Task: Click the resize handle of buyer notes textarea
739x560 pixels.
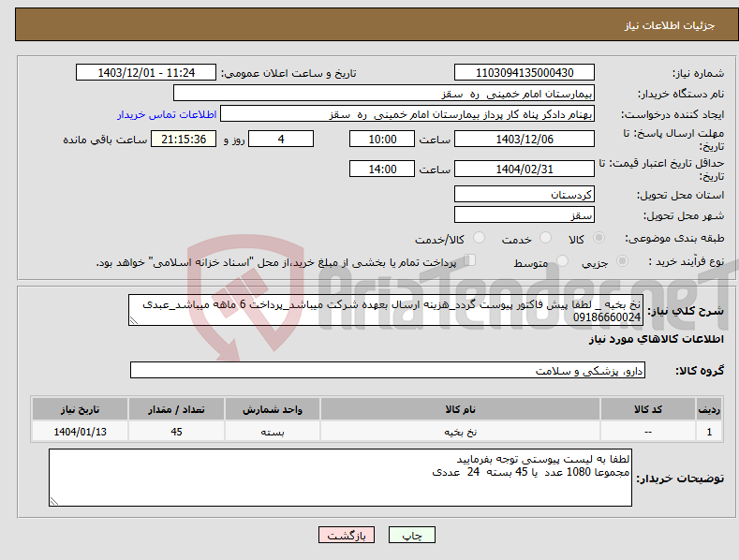Action: click(54, 501)
